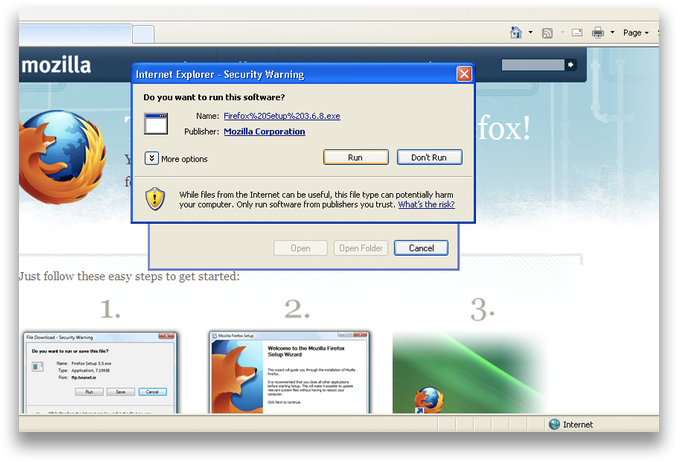677x461 pixels.
Task: Open the Page menu
Action: [x=636, y=33]
